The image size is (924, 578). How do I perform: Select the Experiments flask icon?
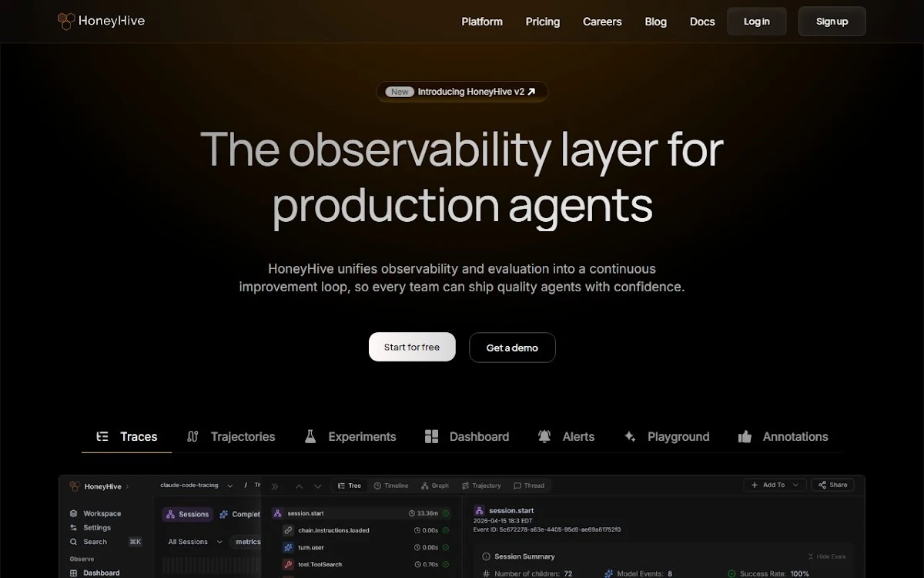pyautogui.click(x=310, y=436)
